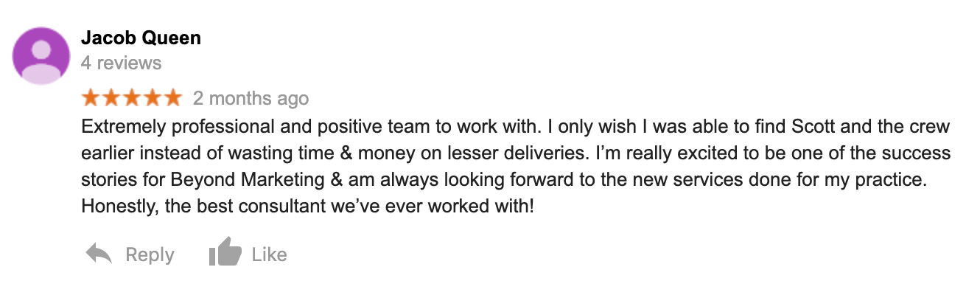This screenshot has height=298, width=980.
Task: Open the "4 reviews" count link
Action: [121, 63]
